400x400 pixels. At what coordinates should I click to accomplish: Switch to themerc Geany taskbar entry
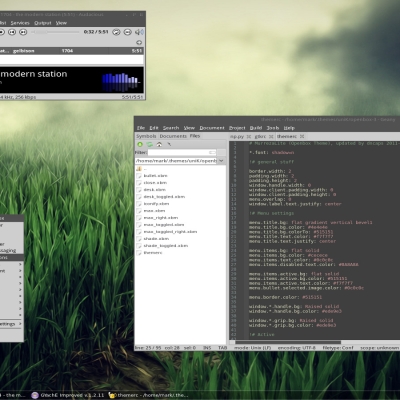148,395
